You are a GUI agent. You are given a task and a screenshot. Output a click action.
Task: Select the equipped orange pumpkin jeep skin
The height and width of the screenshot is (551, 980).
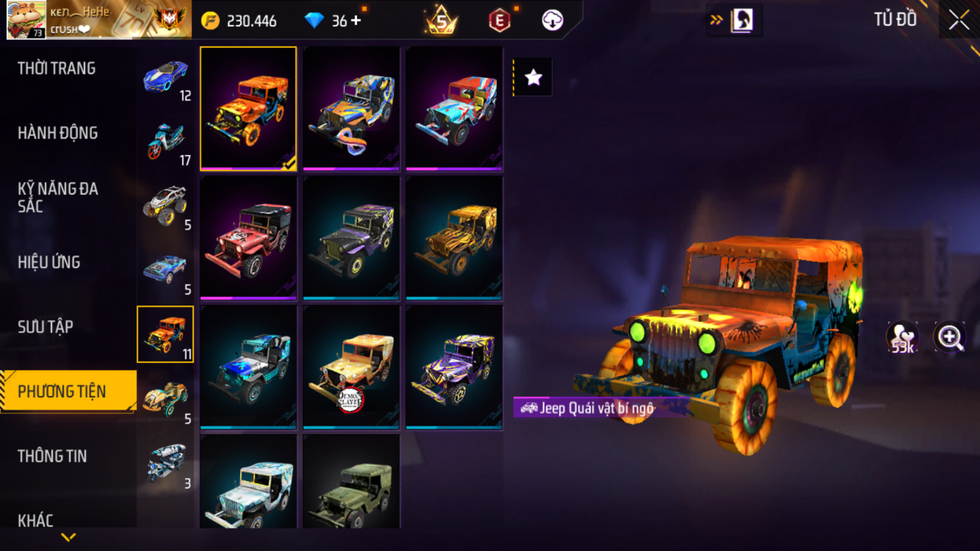[x=248, y=109]
